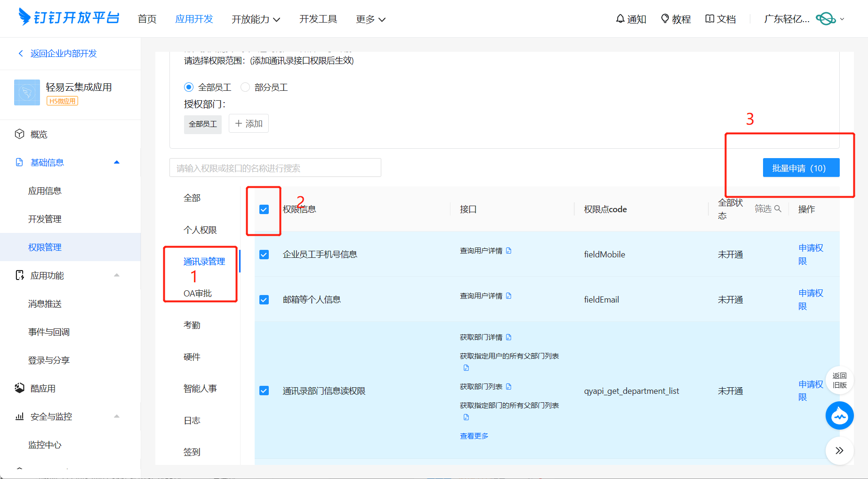Viewport: 868px width, 479px height.
Task: Open the 应用开发 nav item
Action: coord(194,19)
